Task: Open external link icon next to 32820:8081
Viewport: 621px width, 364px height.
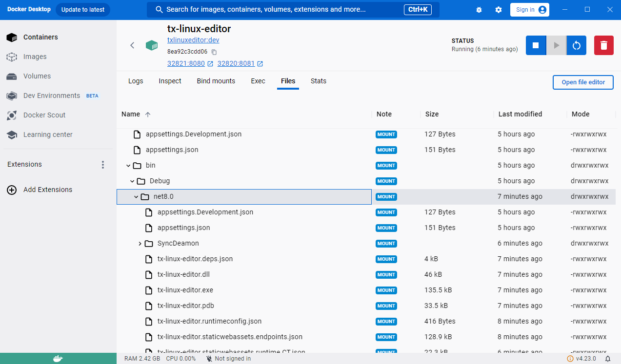Action: click(x=260, y=64)
